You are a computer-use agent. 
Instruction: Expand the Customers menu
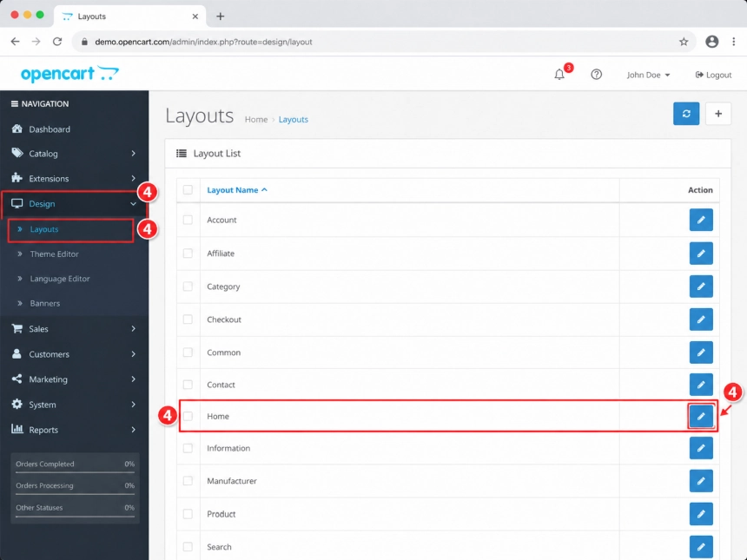tap(74, 354)
